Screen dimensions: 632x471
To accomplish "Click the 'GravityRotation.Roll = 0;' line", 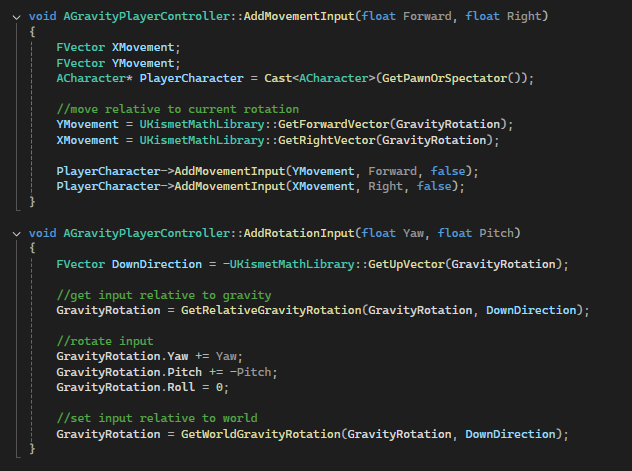I will 142,387.
